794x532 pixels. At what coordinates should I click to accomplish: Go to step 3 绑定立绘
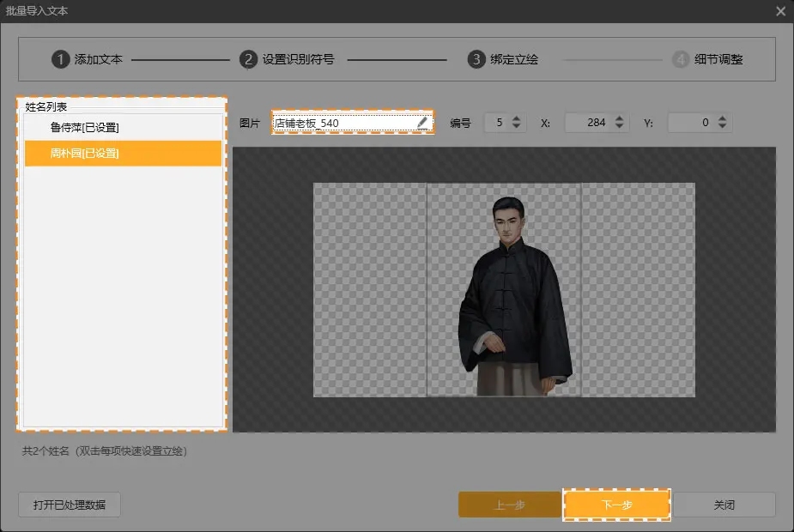pyautogui.click(x=503, y=59)
